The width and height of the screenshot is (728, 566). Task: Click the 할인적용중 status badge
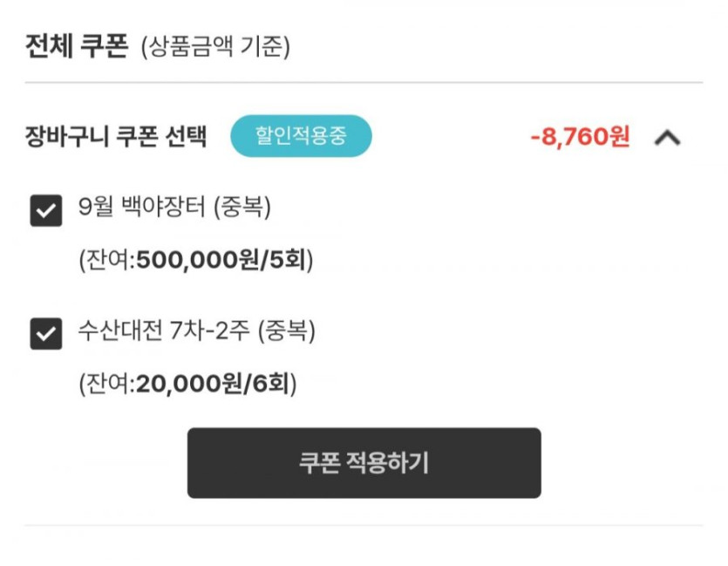click(301, 137)
